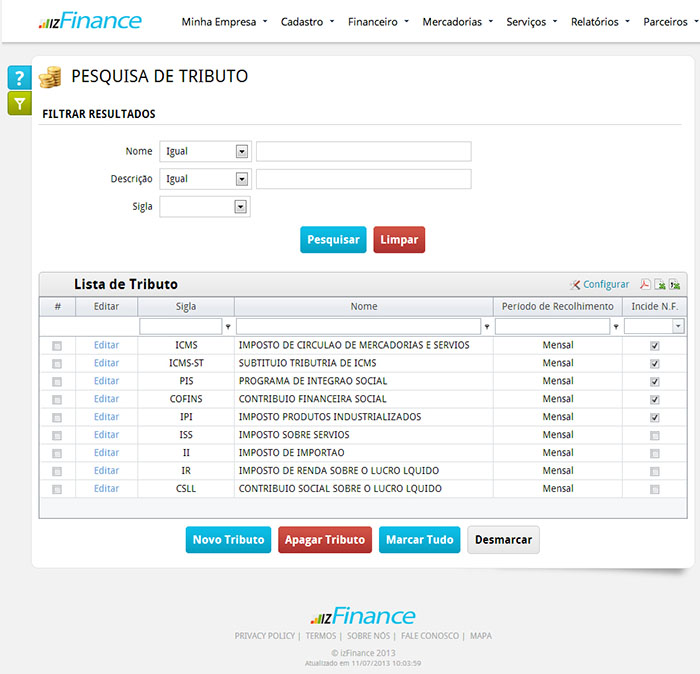Image resolution: width=700 pixels, height=674 pixels.
Task: Open the Nome comparison operator dropdown
Action: pos(241,152)
